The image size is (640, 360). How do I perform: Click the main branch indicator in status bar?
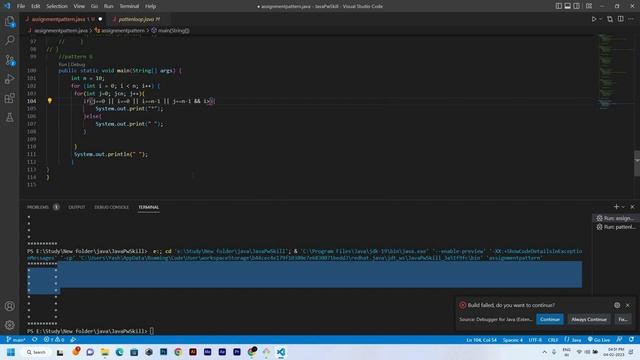[16, 340]
